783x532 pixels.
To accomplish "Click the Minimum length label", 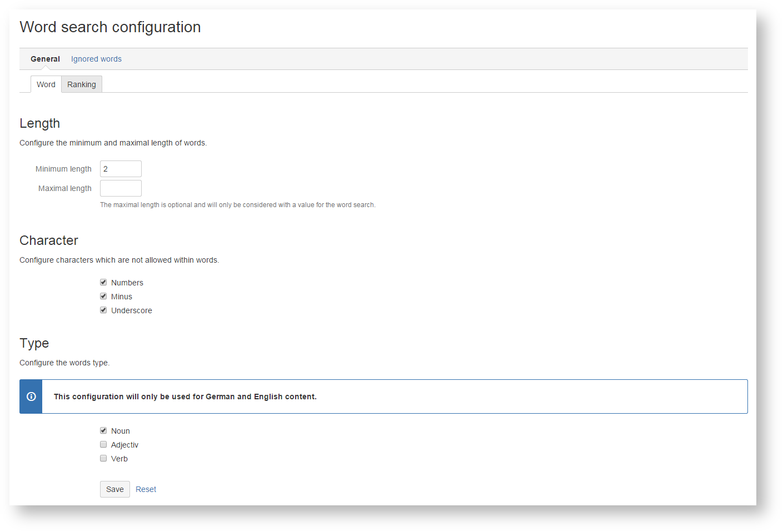I will click(x=63, y=169).
